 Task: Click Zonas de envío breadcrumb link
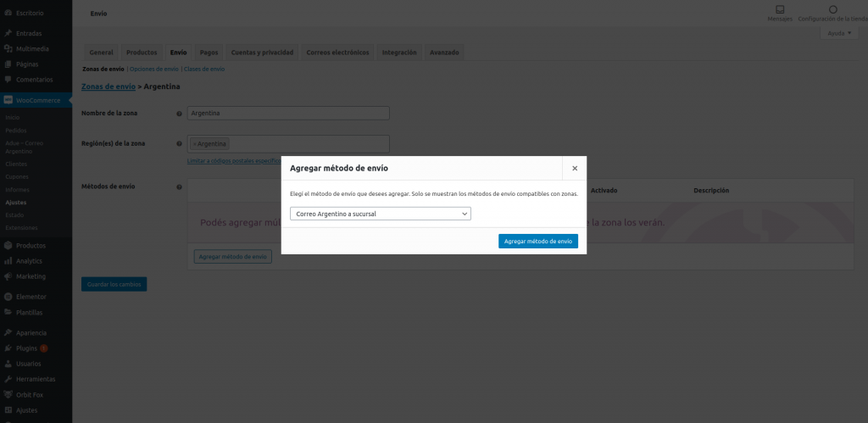tap(108, 87)
